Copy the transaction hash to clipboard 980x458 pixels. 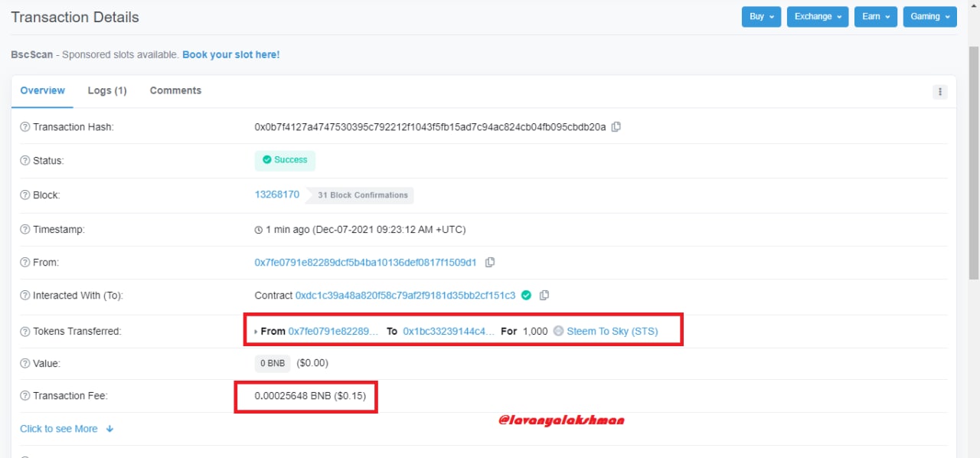tap(616, 127)
